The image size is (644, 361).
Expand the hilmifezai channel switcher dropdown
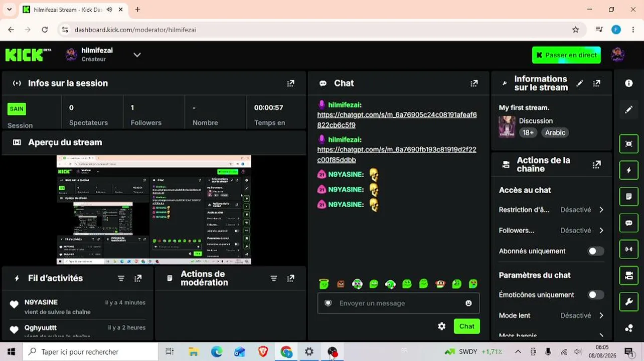137,55
